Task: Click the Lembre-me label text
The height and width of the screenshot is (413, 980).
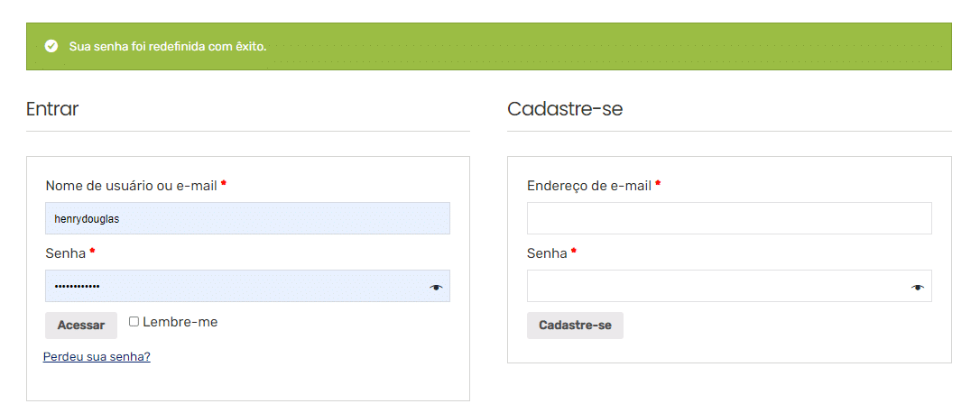Action: pos(180,322)
